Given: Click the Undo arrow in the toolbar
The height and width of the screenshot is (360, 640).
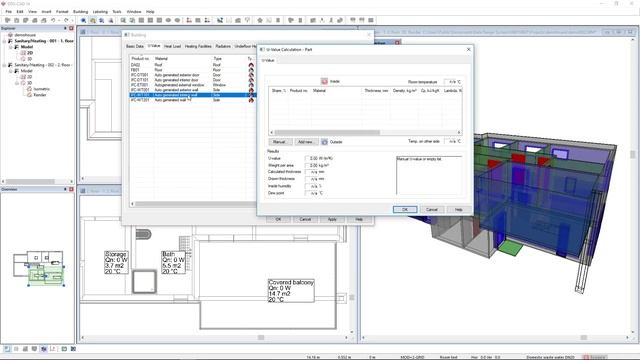Looking at the screenshot, I should [53, 20].
